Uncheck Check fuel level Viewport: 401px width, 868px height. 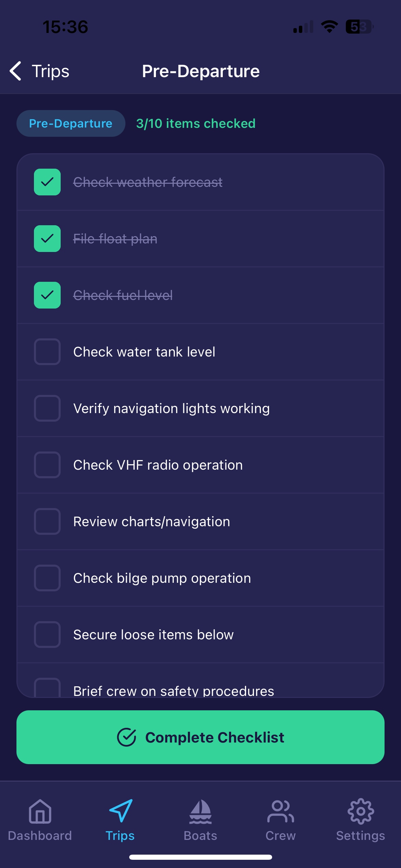(47, 295)
